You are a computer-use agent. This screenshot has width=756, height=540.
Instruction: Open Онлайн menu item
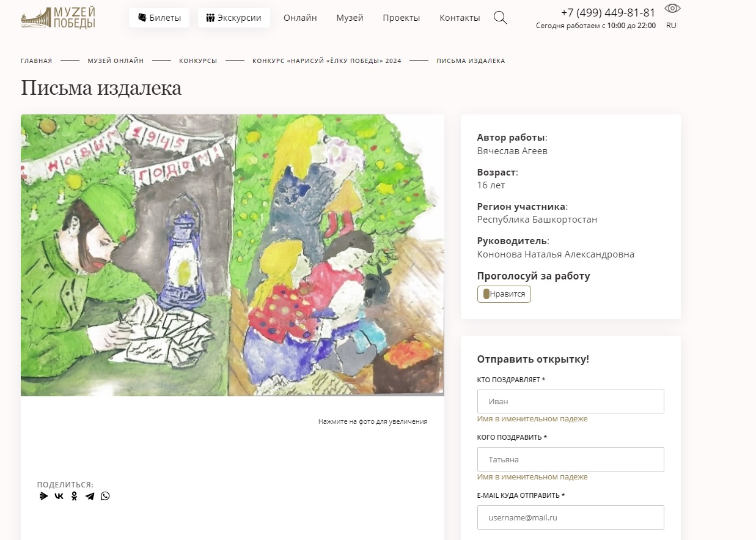[300, 18]
